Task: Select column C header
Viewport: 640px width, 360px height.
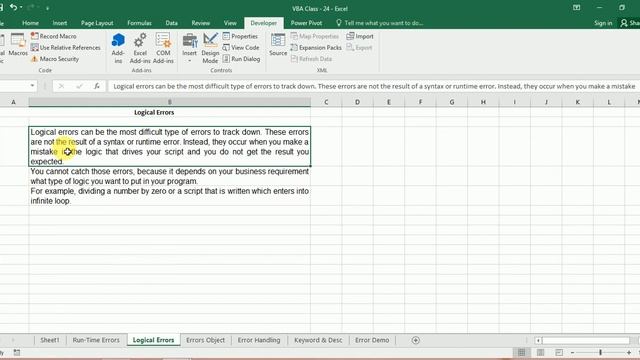Action: pyautogui.click(x=326, y=102)
